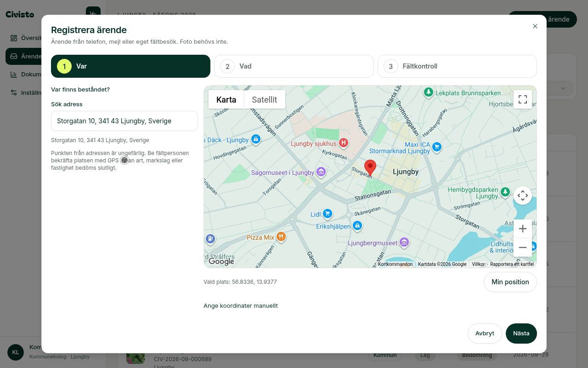
Task: Click the Stationsgatan street label
Action: pos(373,195)
